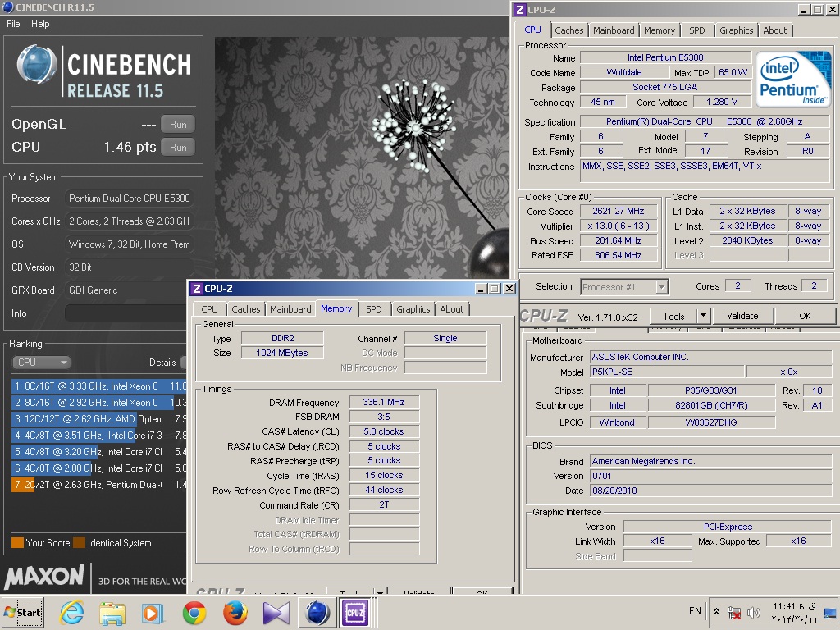The height and width of the screenshot is (630, 840).
Task: Click the show desktop tray icon
Action: point(831,612)
